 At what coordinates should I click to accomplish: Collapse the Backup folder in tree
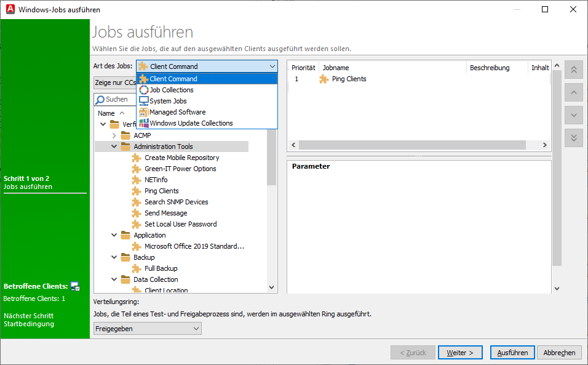(x=114, y=257)
